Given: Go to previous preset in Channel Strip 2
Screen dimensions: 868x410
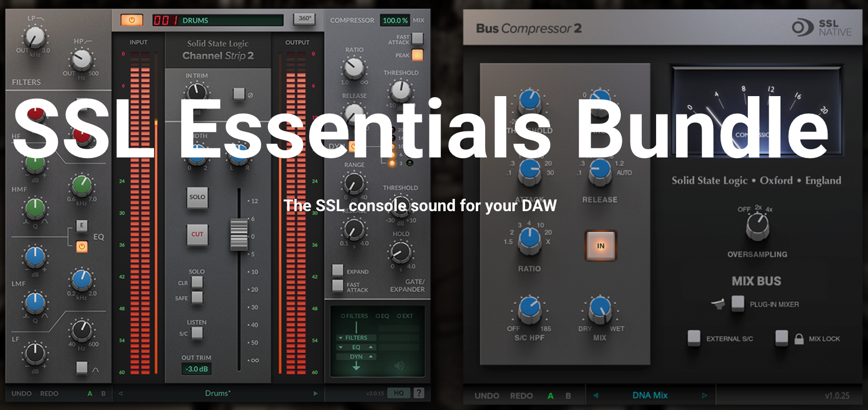Looking at the screenshot, I should point(121,393).
